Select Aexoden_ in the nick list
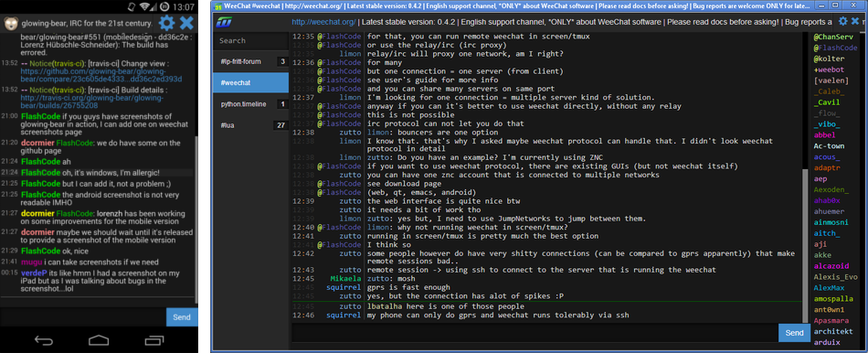Viewport: 868px width, 353px height. 831,189
